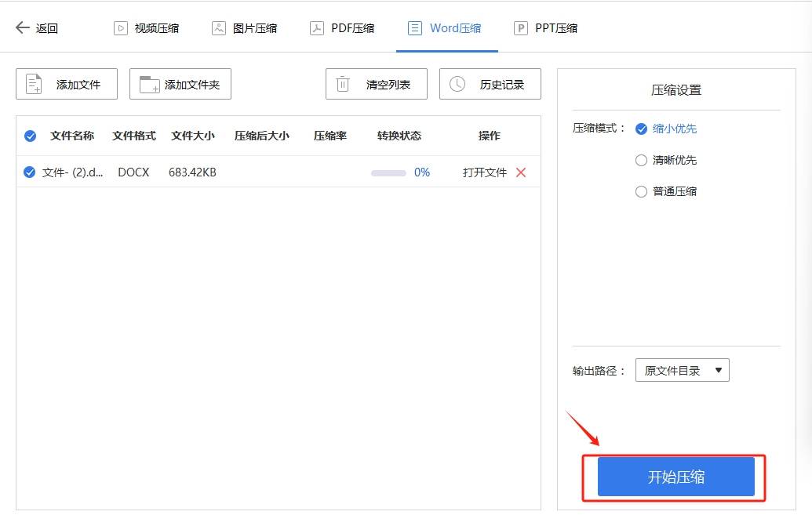
Task: Click the 压缩设置 panel title
Action: (x=676, y=90)
